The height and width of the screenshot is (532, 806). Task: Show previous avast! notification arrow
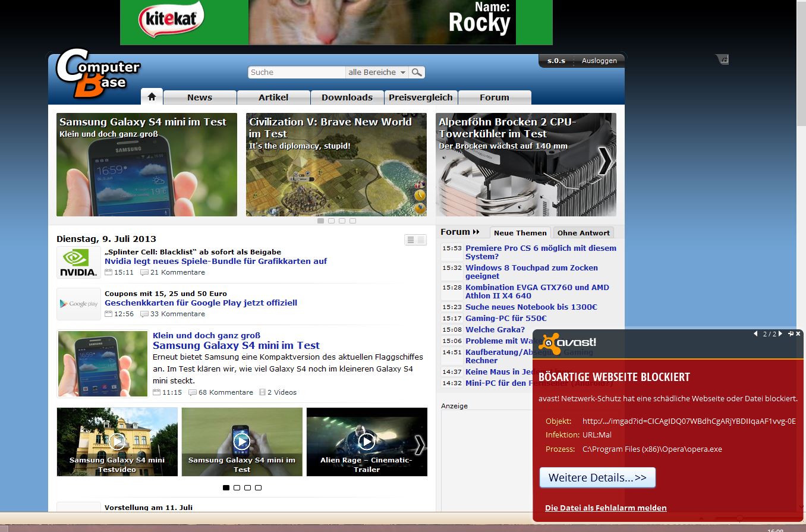756,334
